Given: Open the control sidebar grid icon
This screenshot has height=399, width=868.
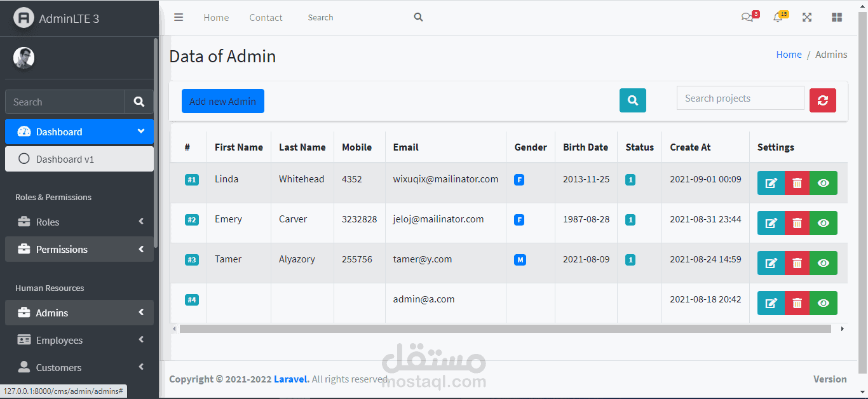Looking at the screenshot, I should (837, 17).
